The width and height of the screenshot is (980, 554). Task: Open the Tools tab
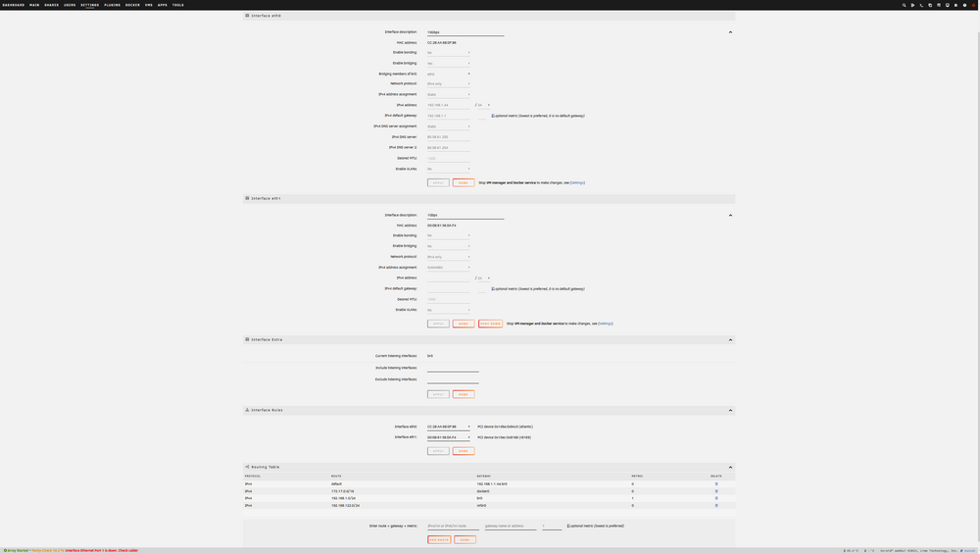click(178, 5)
